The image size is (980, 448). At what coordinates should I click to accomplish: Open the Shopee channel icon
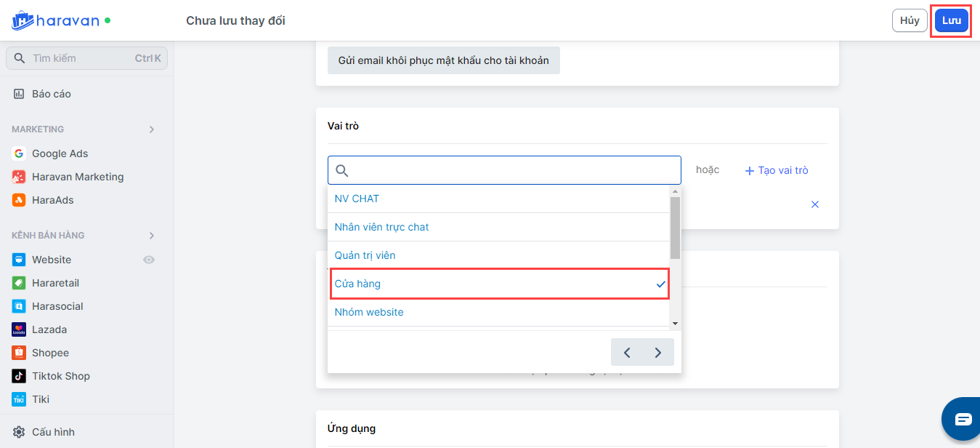[19, 353]
